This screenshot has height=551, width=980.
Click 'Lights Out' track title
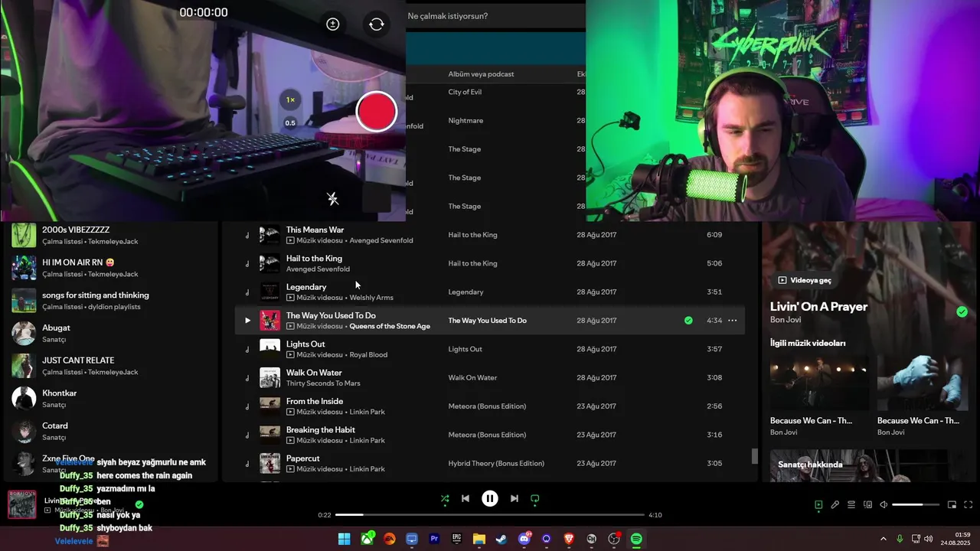[x=305, y=344]
